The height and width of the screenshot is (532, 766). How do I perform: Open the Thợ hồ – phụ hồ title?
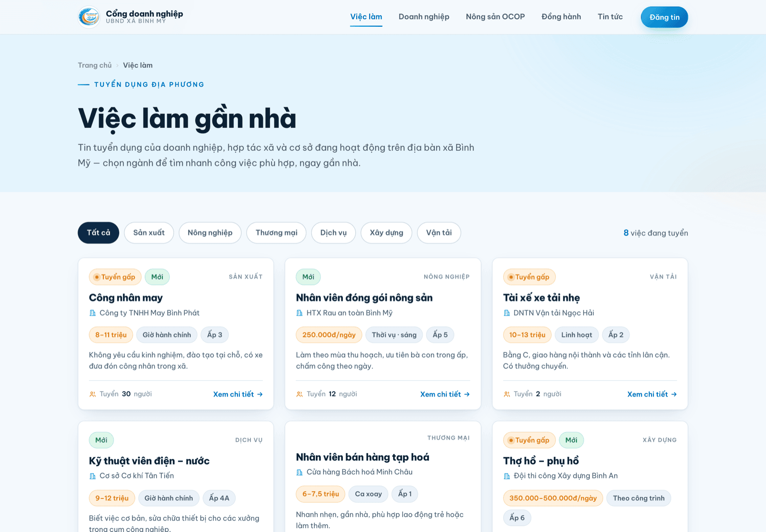541,461
